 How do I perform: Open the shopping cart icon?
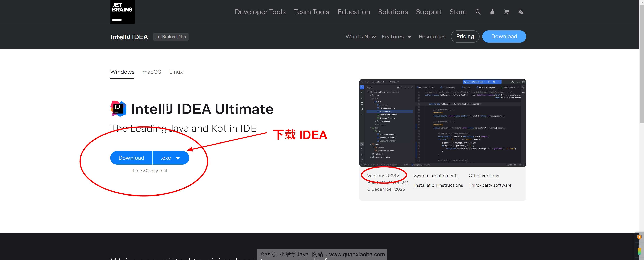click(506, 12)
